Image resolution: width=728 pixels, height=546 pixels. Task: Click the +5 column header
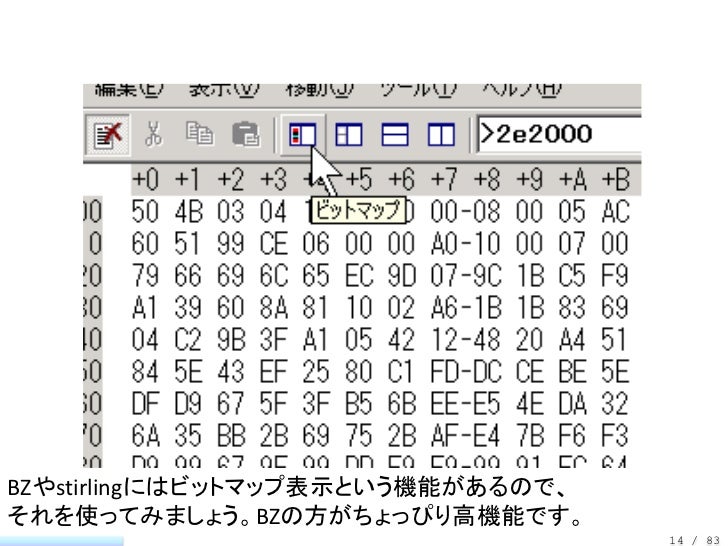tap(359, 179)
